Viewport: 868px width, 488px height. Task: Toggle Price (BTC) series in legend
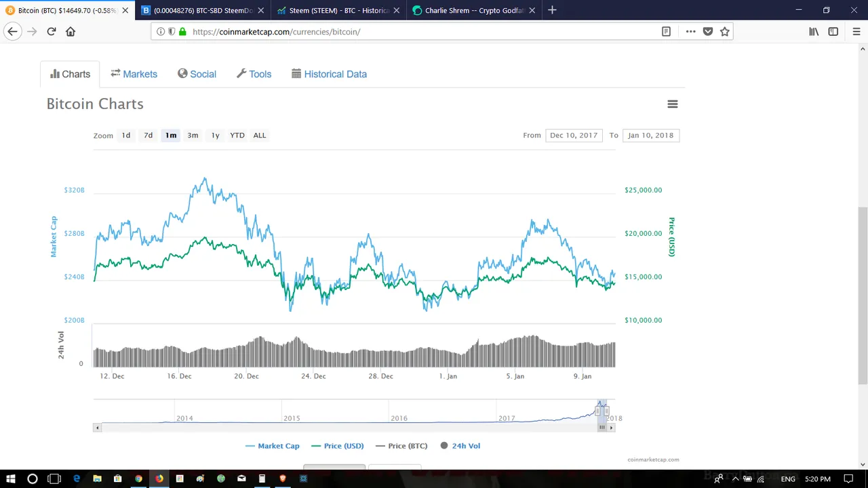pyautogui.click(x=402, y=445)
